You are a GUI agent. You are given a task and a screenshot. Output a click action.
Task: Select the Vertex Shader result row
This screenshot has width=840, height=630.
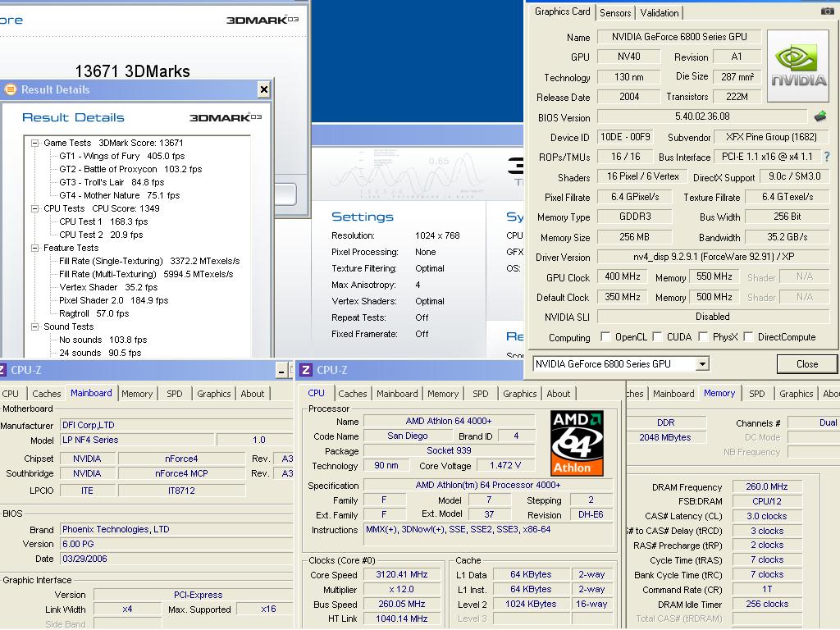[x=109, y=287]
